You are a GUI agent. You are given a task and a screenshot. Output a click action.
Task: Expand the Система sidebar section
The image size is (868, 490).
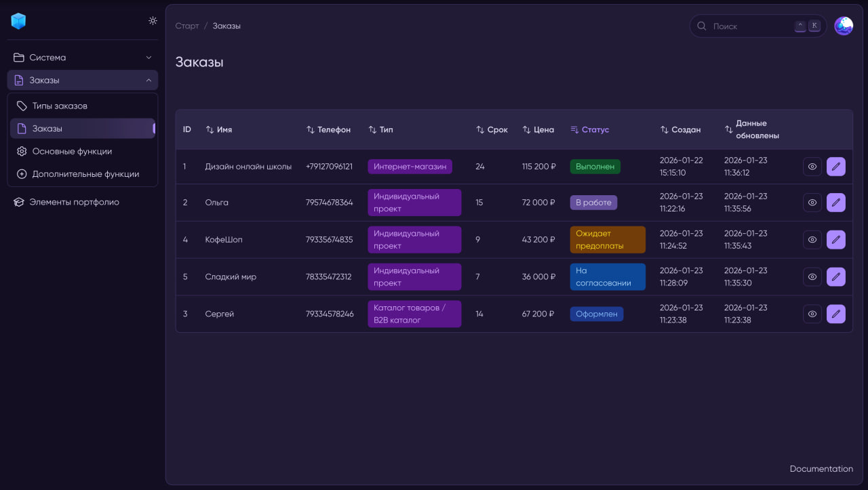(x=82, y=58)
